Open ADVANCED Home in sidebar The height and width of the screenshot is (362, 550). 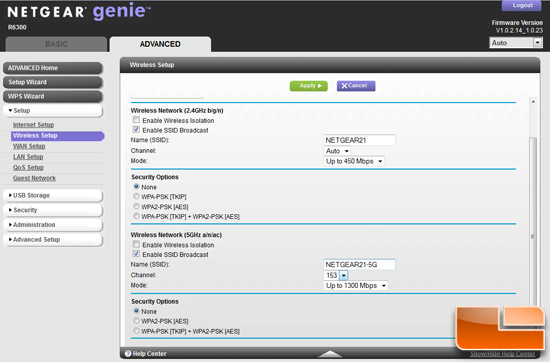(x=53, y=68)
